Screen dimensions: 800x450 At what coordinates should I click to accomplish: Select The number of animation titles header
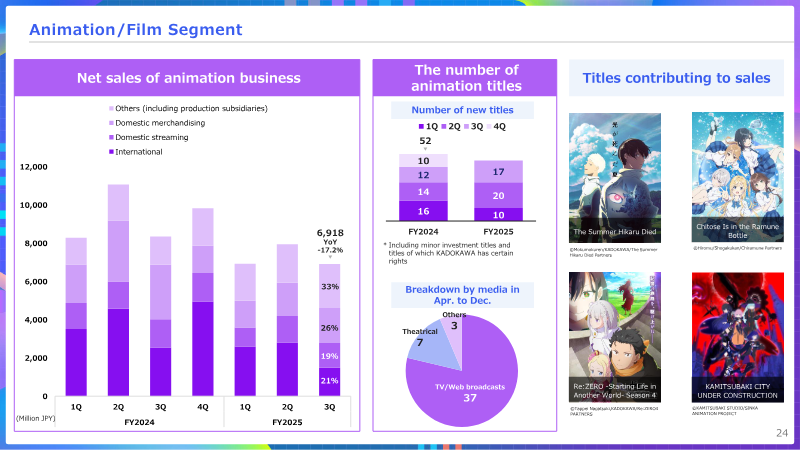(x=465, y=78)
